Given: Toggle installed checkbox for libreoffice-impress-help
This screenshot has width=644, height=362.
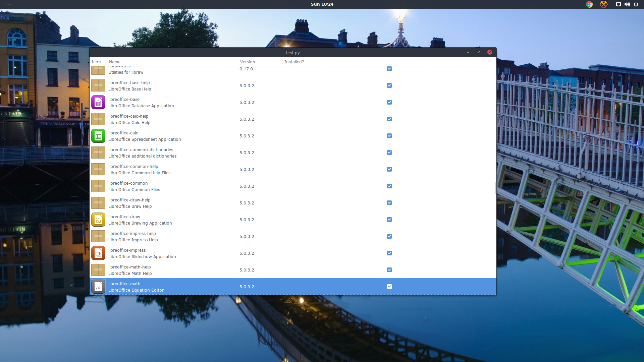Looking at the screenshot, I should click(389, 236).
